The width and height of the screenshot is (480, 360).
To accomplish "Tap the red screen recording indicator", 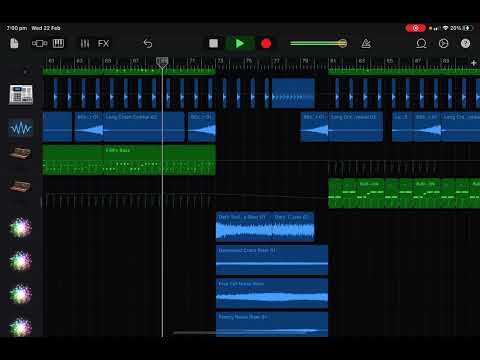I will point(415,28).
